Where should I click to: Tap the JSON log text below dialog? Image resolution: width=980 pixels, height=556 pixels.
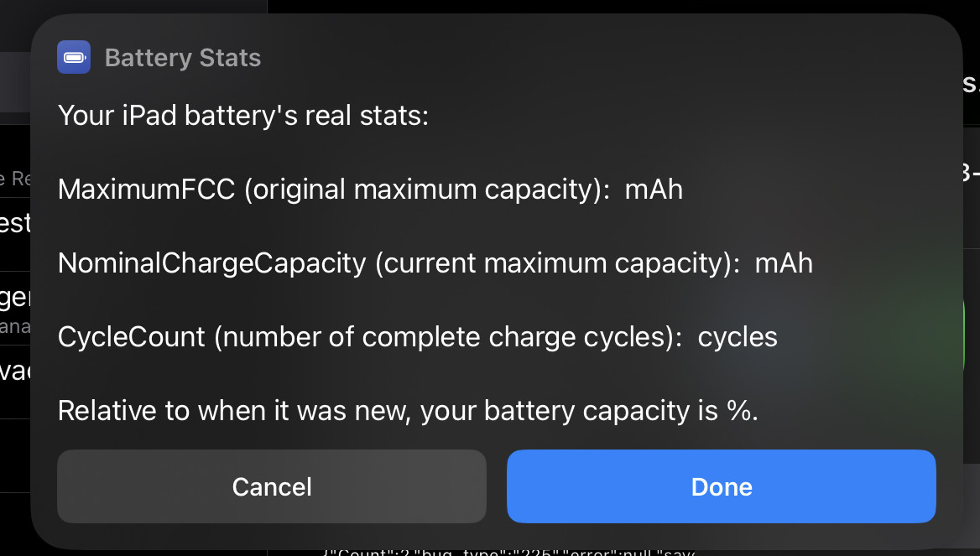pyautogui.click(x=508, y=553)
